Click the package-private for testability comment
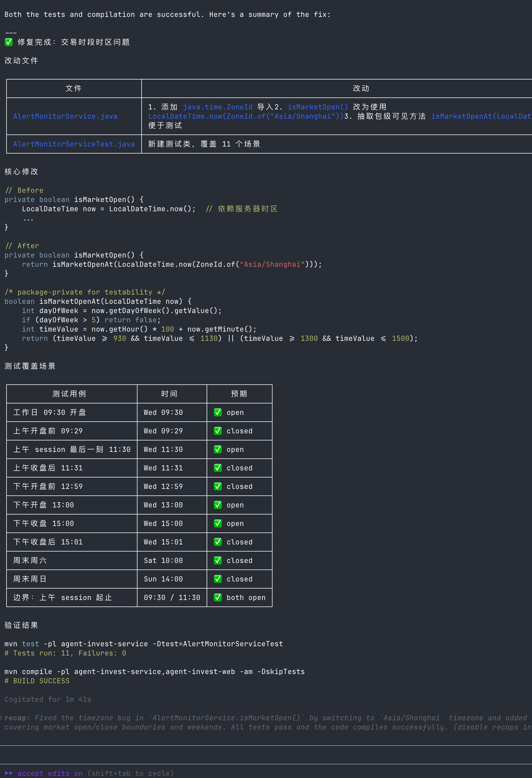The height and width of the screenshot is (778, 532). coord(85,292)
